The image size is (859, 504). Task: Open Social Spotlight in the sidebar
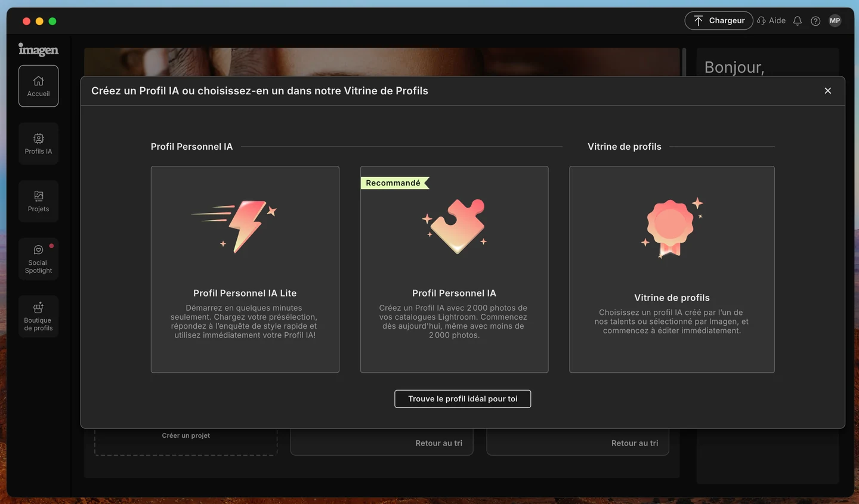click(x=38, y=258)
